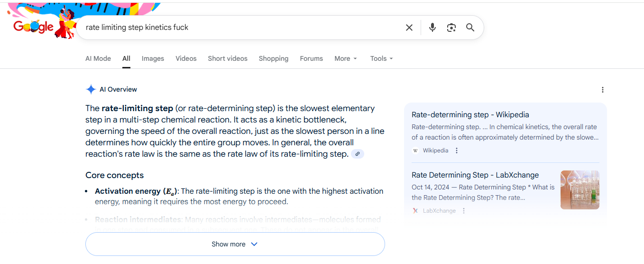Click the magnifying glass search icon
The image size is (644, 264).
pyautogui.click(x=470, y=28)
